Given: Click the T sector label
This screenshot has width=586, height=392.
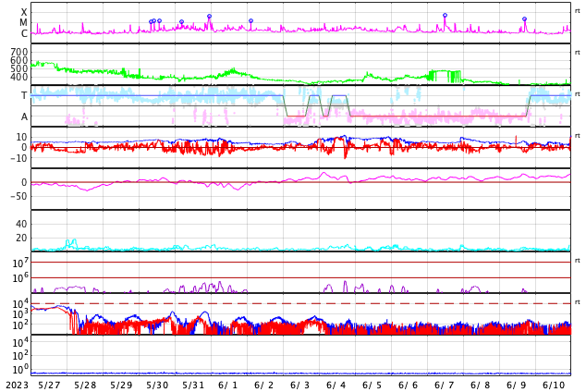Looking at the screenshot, I should coord(24,95).
